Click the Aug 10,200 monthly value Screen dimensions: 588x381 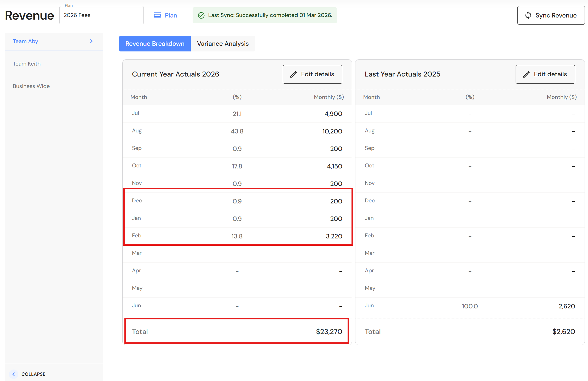tap(332, 131)
